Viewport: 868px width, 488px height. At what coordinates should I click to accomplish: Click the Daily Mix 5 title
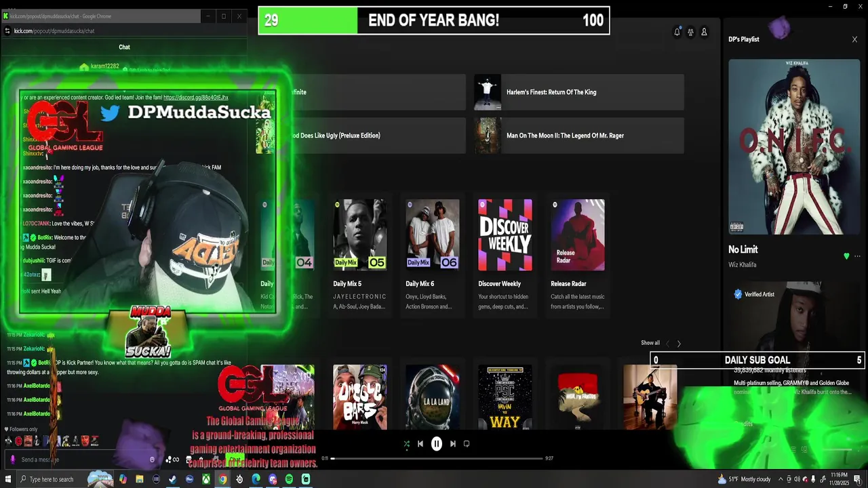[x=347, y=284]
